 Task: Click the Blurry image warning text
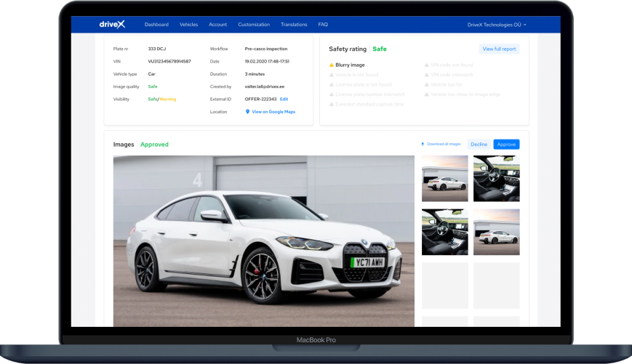click(350, 65)
